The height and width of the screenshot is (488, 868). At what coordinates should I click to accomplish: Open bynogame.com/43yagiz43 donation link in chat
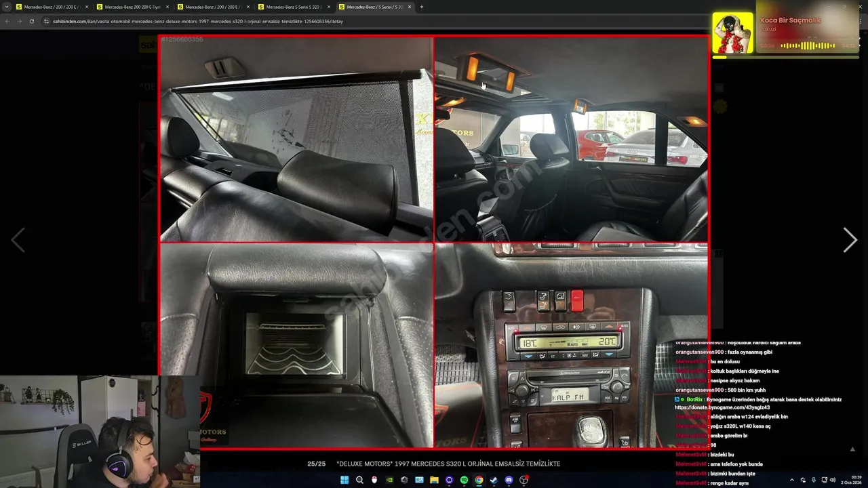click(x=722, y=407)
